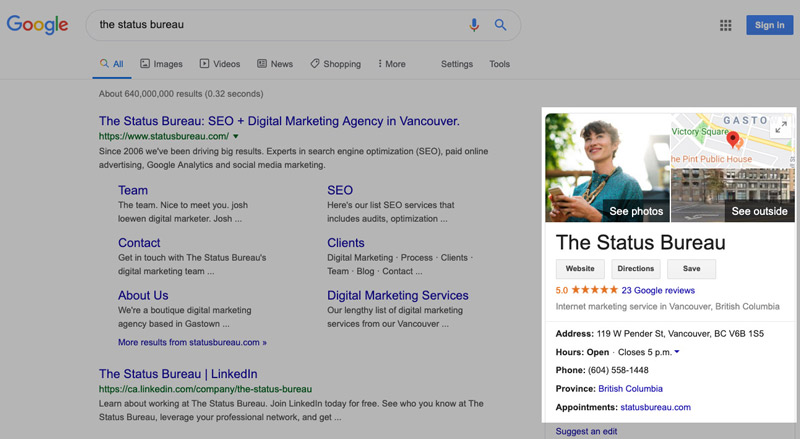Click the 5.0 rating number

[x=562, y=290]
